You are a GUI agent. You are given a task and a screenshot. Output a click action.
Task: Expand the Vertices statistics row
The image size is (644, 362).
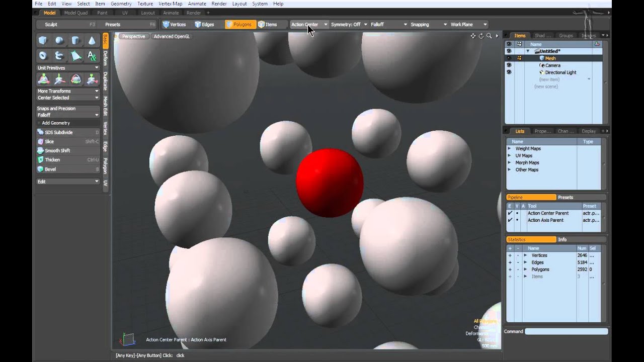click(x=525, y=255)
